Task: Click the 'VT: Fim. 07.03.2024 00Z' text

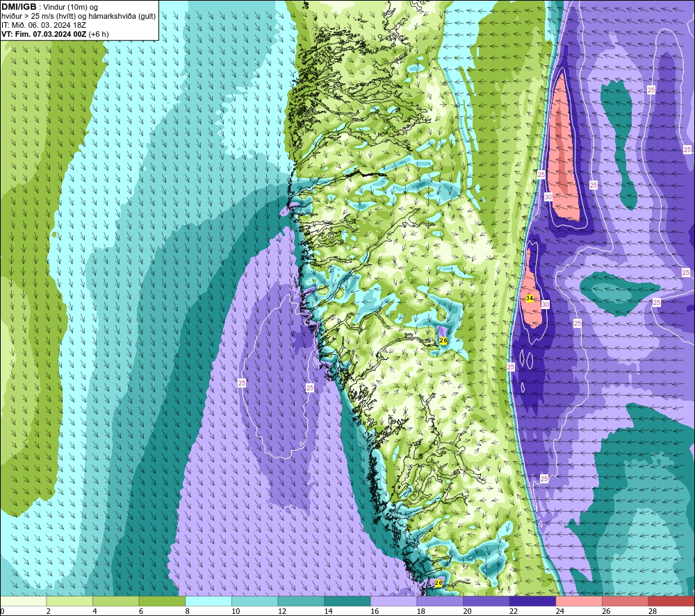Action: (44, 34)
